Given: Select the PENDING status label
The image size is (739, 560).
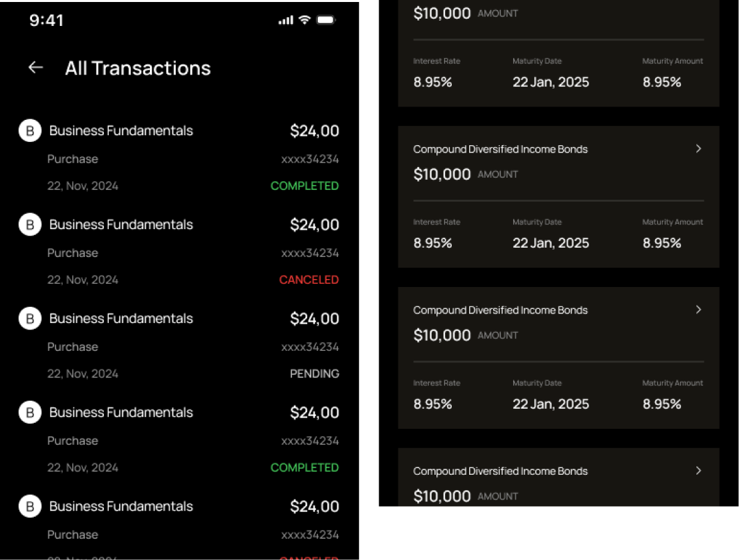Looking at the screenshot, I should (x=315, y=374).
